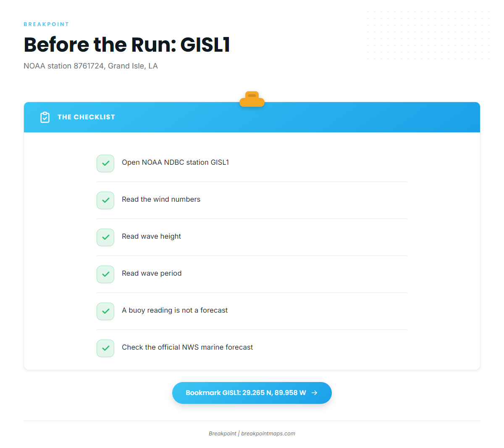Select 'THE CHECKLIST' header title
Screen dimensions: 504x448
86,117
